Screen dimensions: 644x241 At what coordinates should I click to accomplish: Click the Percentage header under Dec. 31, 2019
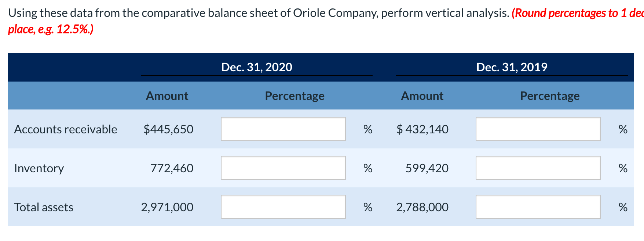point(550,96)
